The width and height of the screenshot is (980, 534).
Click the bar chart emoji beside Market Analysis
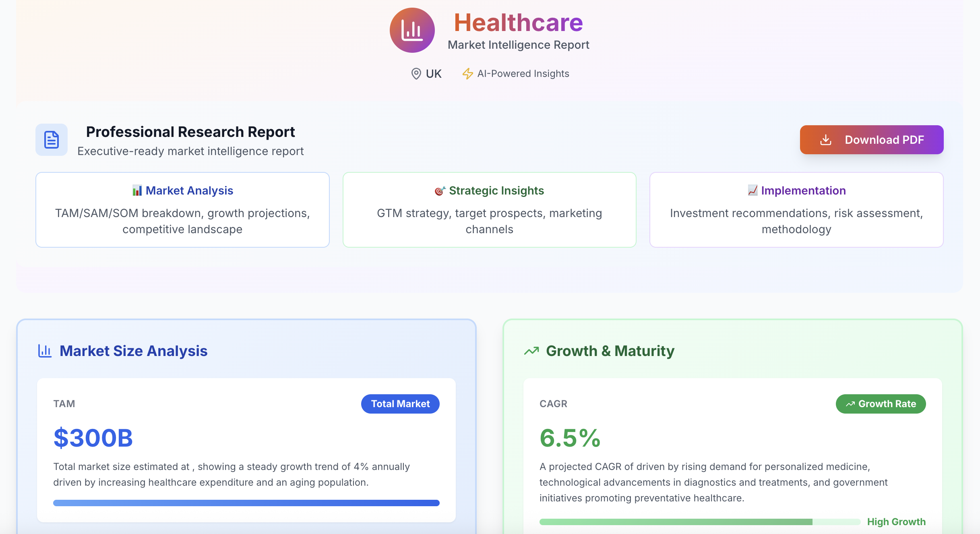137,190
